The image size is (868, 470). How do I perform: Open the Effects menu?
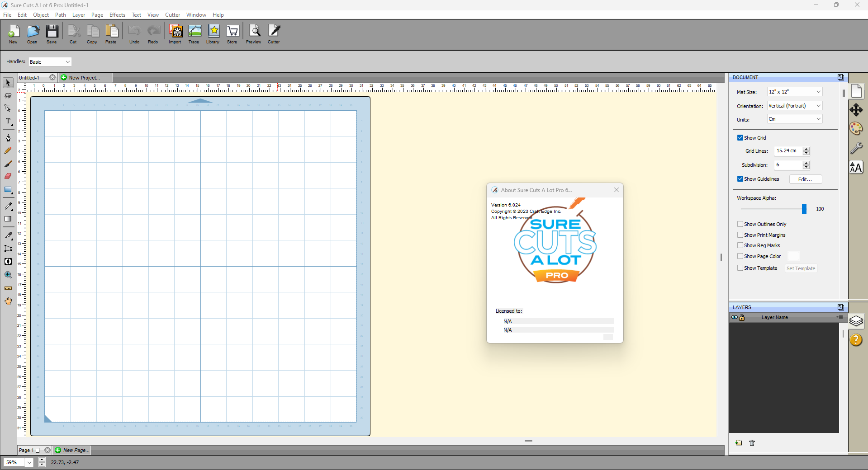point(117,15)
